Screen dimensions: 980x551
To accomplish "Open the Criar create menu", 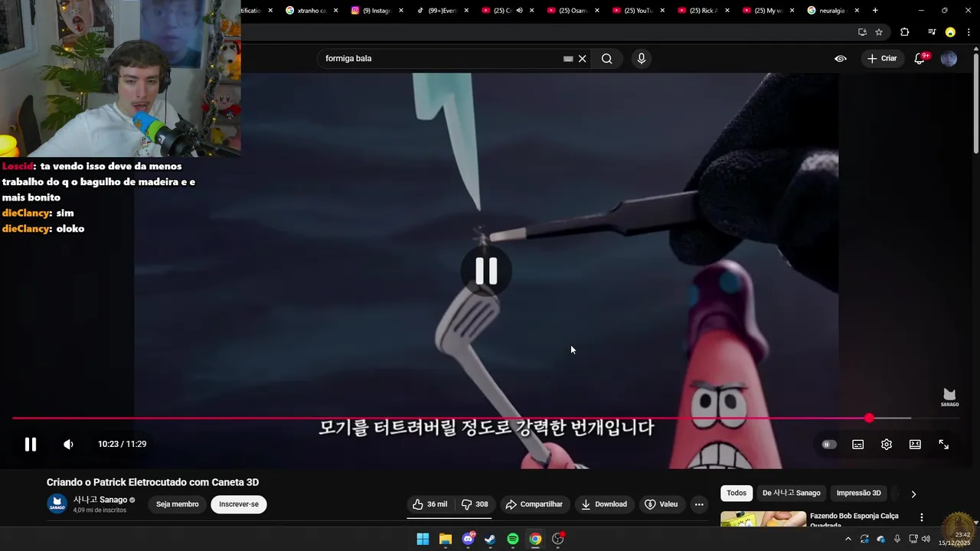I will [x=881, y=59].
